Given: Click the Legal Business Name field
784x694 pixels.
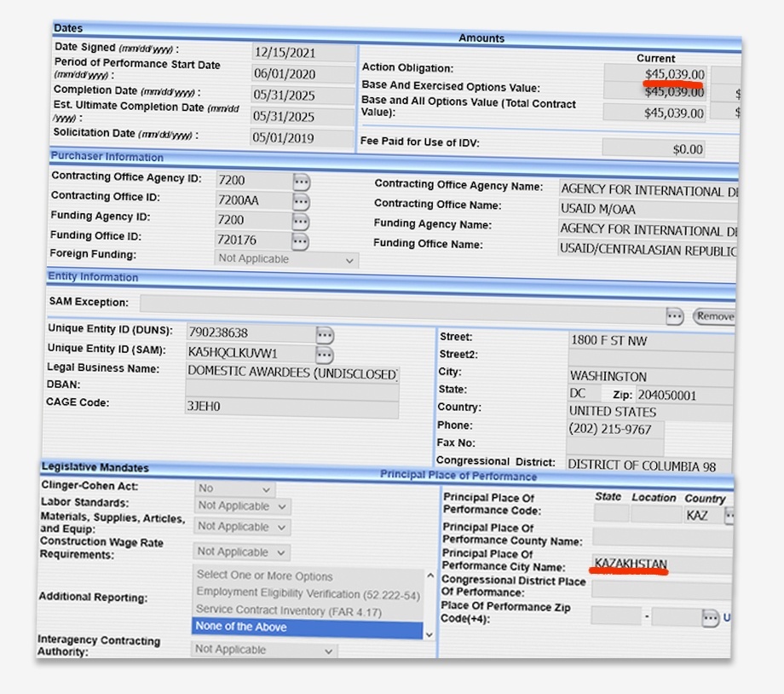Looking at the screenshot, I should coord(292,373).
